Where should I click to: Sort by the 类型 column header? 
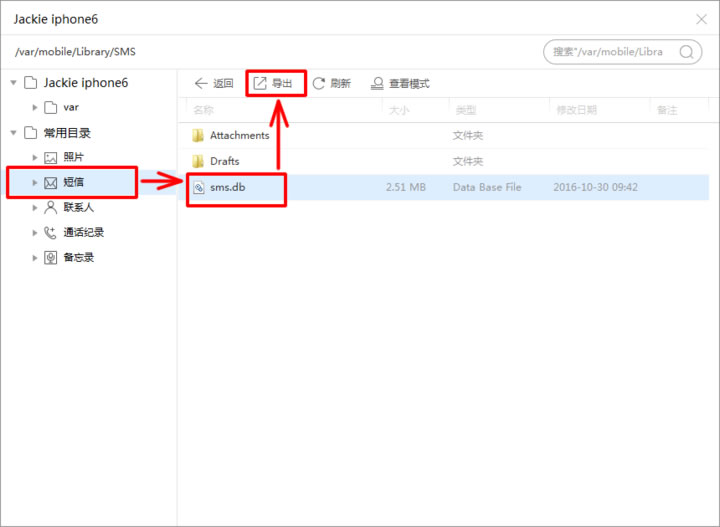click(466, 110)
